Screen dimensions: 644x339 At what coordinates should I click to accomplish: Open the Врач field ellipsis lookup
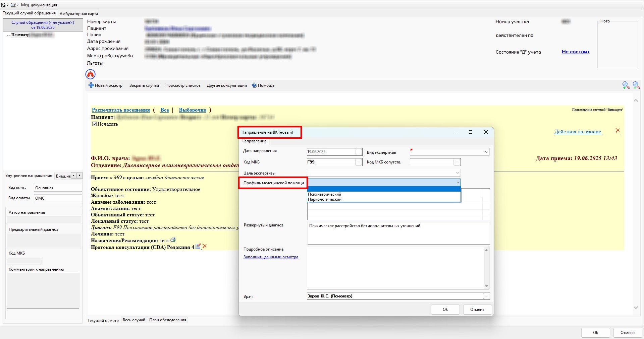[x=486, y=296]
